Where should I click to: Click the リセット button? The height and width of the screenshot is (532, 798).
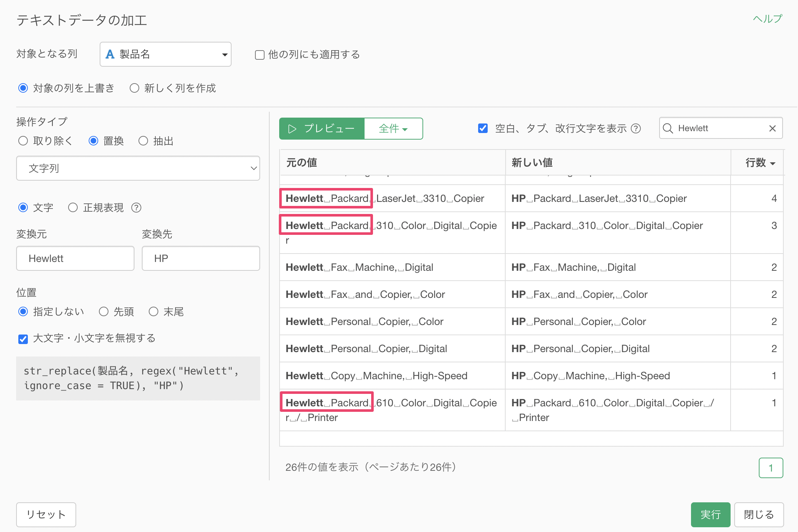46,515
